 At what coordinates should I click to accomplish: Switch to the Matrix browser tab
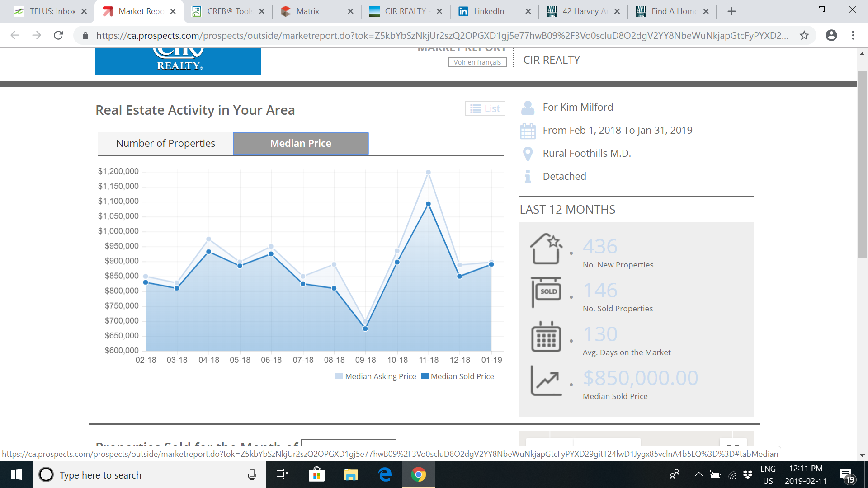(x=307, y=11)
